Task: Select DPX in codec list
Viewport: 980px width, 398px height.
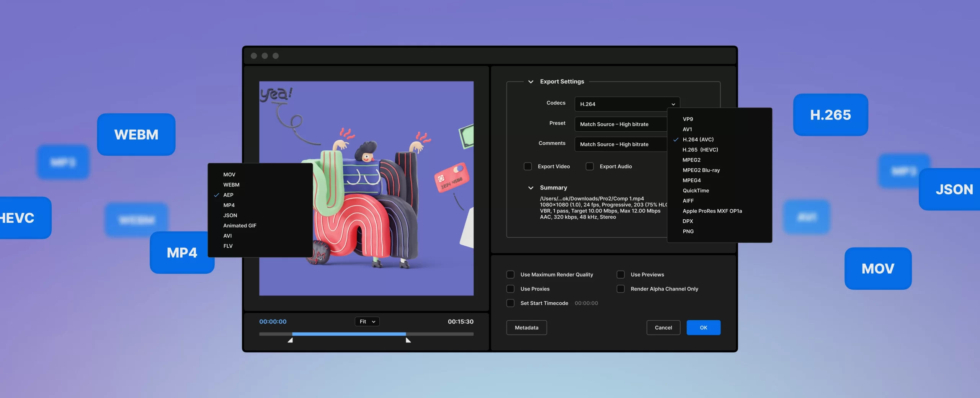Action: (x=688, y=221)
